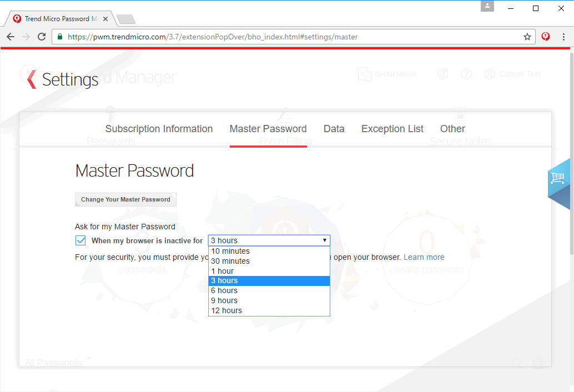Follow the Learn more link

424,257
